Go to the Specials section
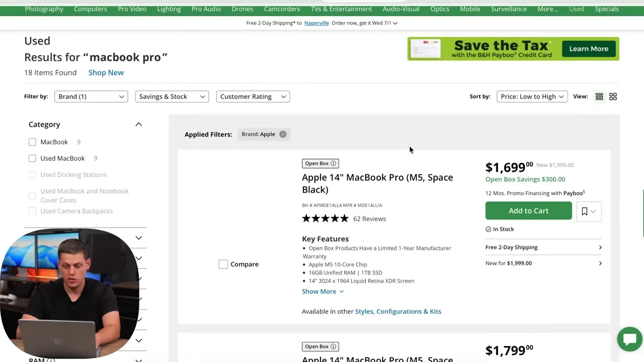The width and height of the screenshot is (644, 362). tap(607, 9)
